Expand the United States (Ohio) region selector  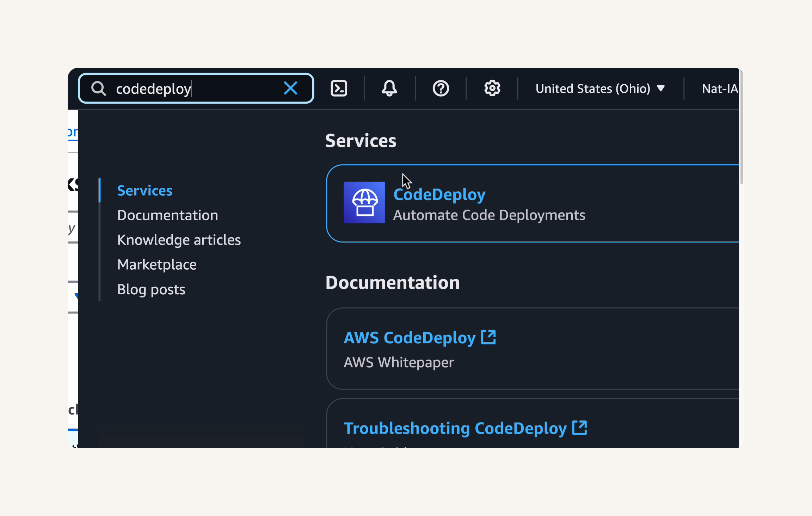coord(600,88)
